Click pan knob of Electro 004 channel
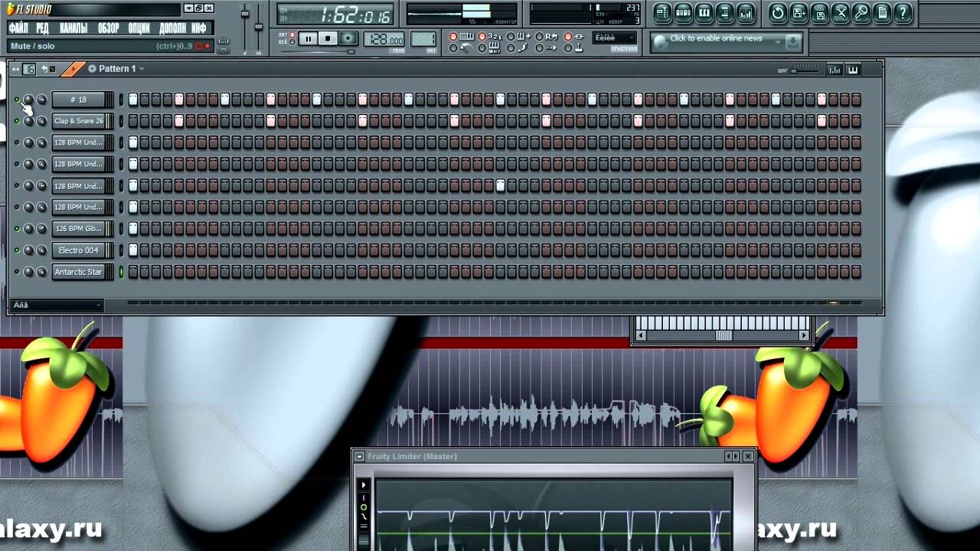Image resolution: width=980 pixels, height=551 pixels. point(29,250)
